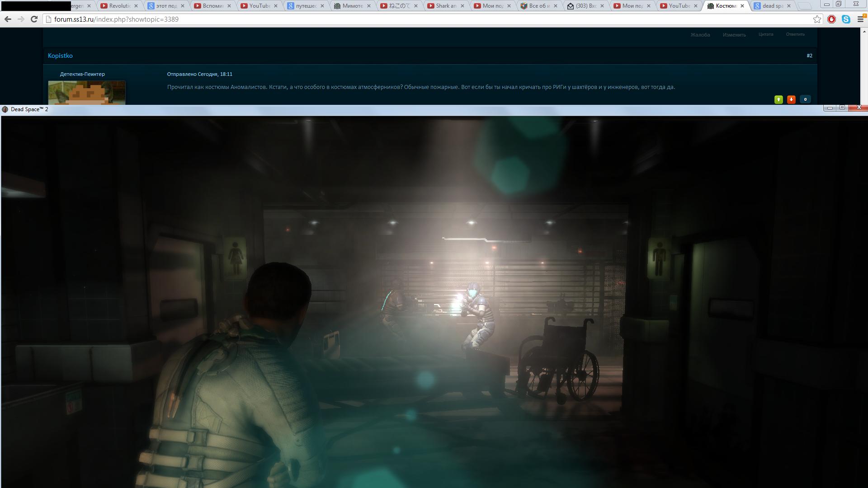This screenshot has width=868, height=488.
Task: Open the Chrome menu button
Action: 860,19
